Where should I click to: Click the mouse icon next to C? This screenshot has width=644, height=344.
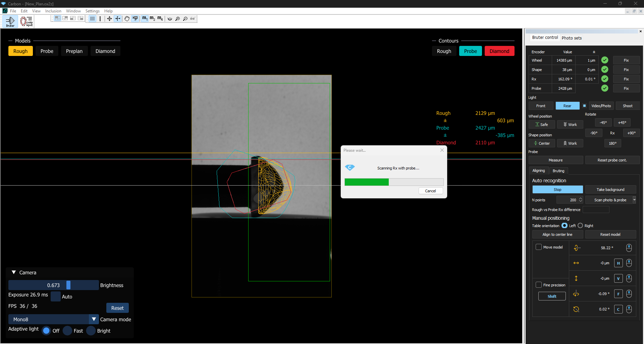[629, 309]
